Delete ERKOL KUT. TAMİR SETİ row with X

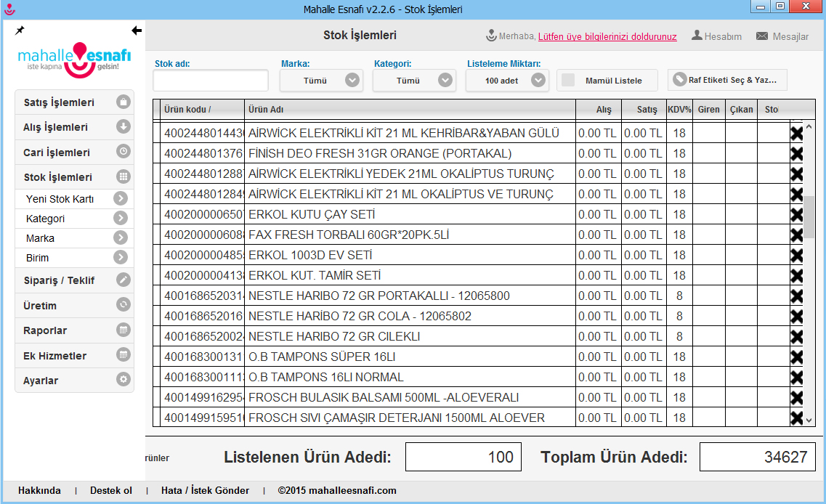797,276
